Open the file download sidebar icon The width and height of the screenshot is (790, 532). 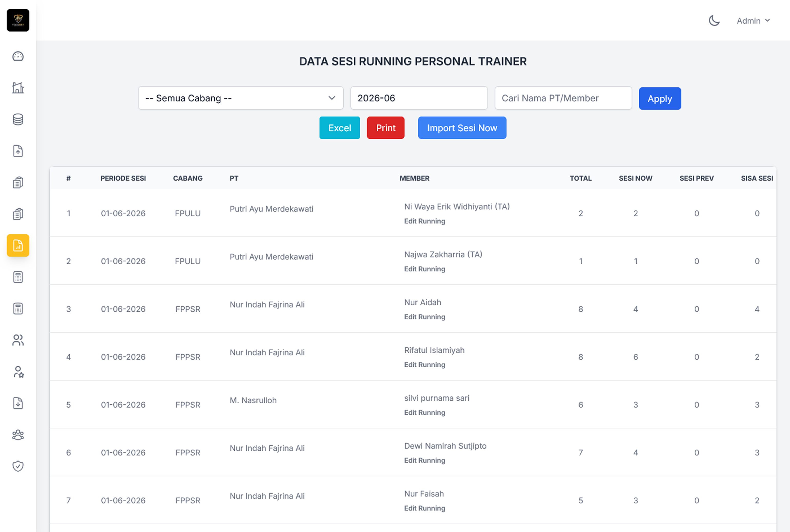pyautogui.click(x=18, y=403)
